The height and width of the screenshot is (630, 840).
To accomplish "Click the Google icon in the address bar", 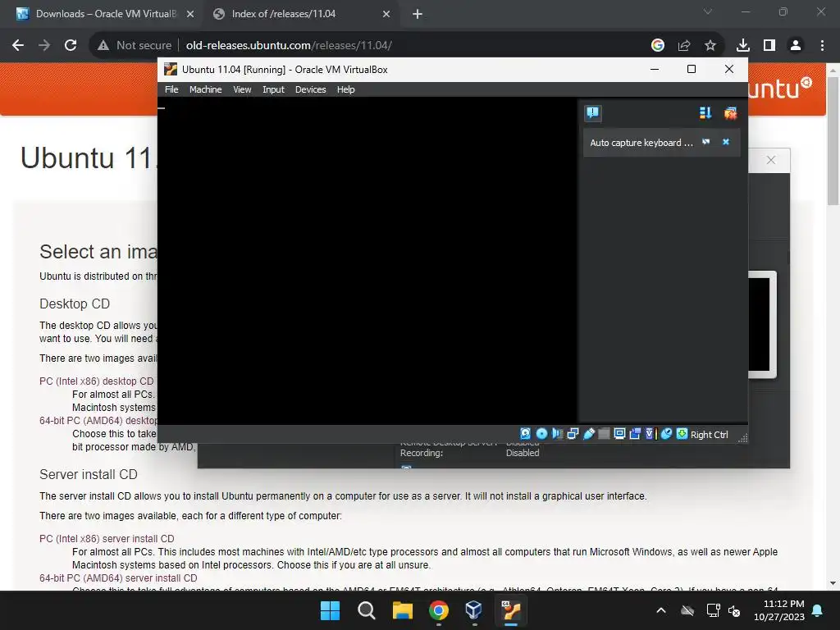I will [657, 45].
